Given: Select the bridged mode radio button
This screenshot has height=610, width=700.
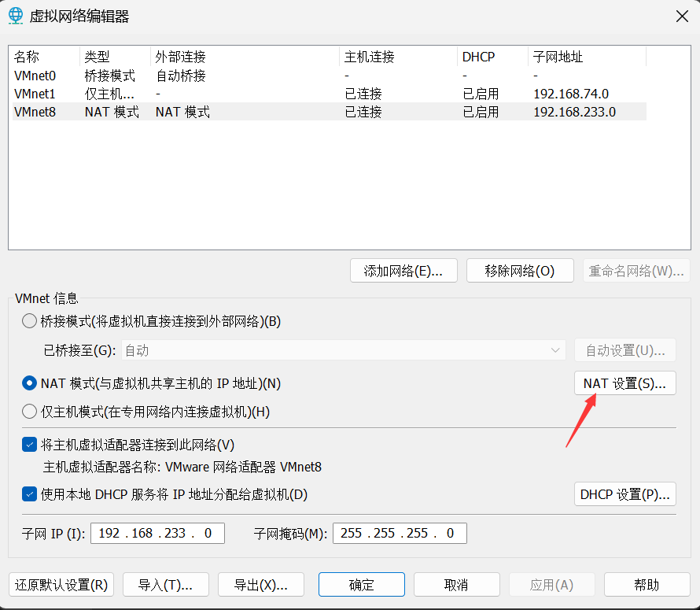Looking at the screenshot, I should point(29,321).
